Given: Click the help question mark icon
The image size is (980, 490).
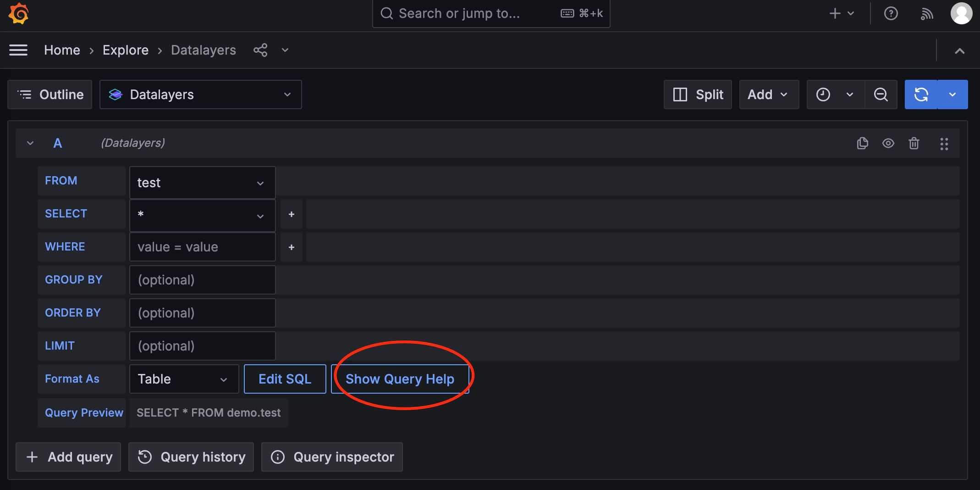Looking at the screenshot, I should point(891,14).
